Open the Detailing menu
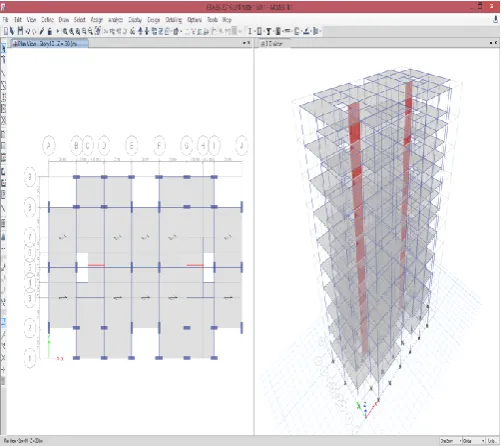Image resolution: width=503 pixels, height=446 pixels. 174,20
